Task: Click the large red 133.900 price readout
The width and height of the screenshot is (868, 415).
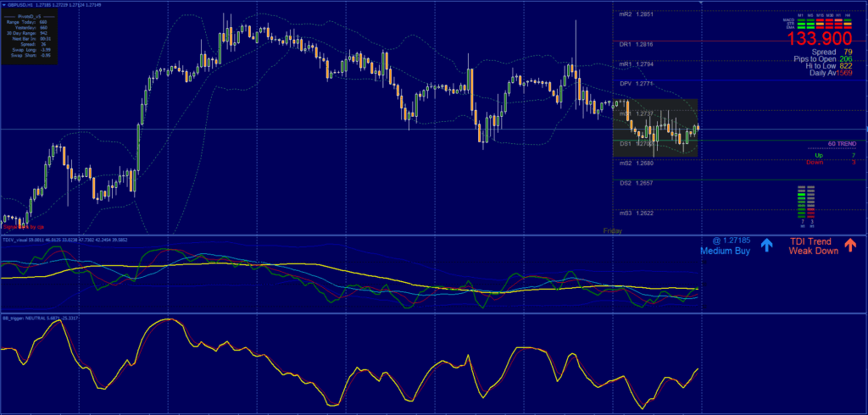Action: pos(820,38)
